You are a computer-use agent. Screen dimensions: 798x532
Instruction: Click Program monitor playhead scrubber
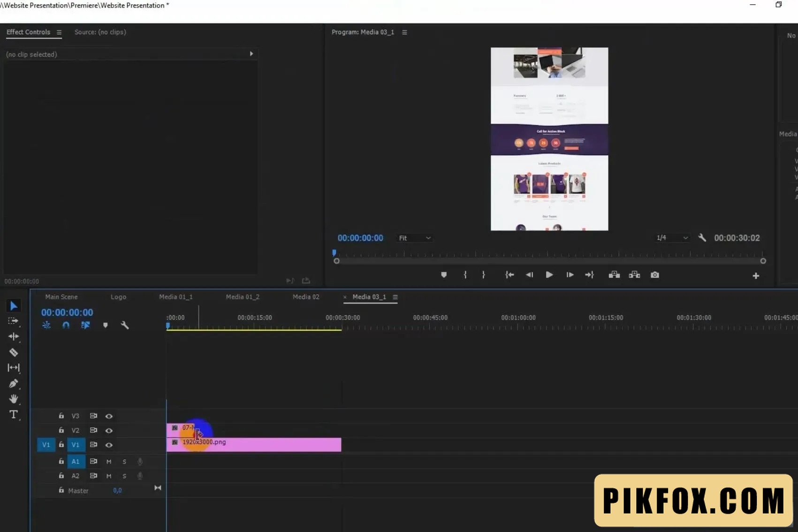334,253
